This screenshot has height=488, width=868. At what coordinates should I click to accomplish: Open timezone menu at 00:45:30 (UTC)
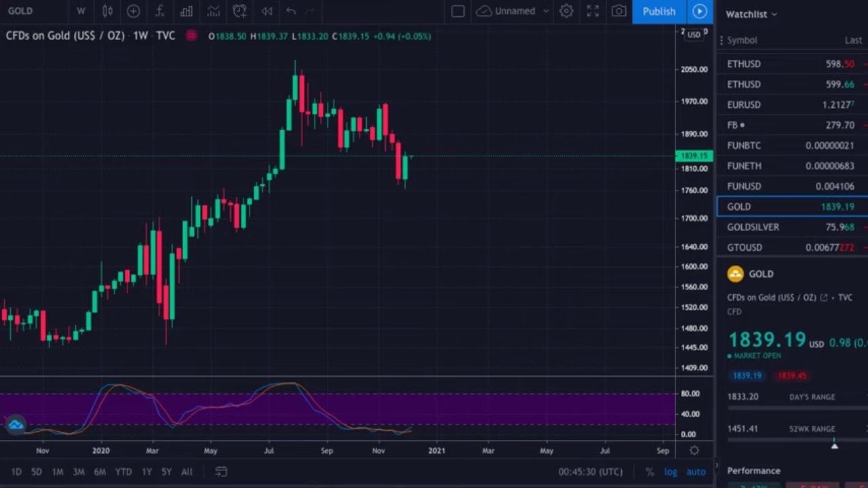pyautogui.click(x=590, y=472)
